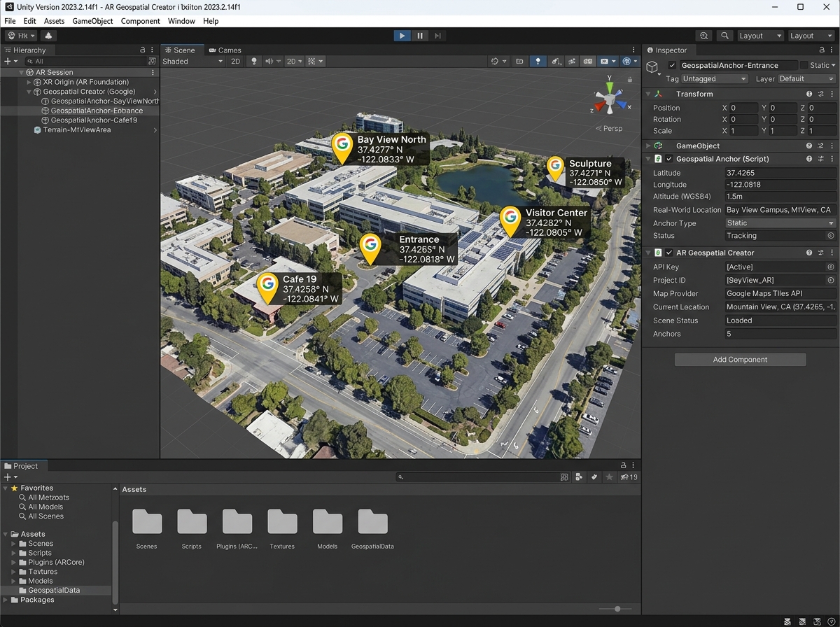
Task: Open the Component menu
Action: [x=141, y=21]
